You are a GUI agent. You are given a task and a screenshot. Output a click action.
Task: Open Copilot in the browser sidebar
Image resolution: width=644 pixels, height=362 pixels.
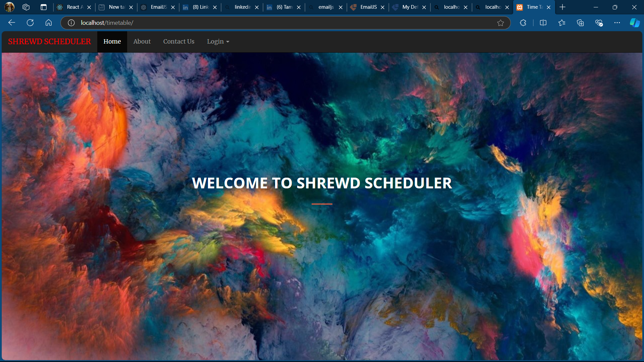pyautogui.click(x=635, y=22)
